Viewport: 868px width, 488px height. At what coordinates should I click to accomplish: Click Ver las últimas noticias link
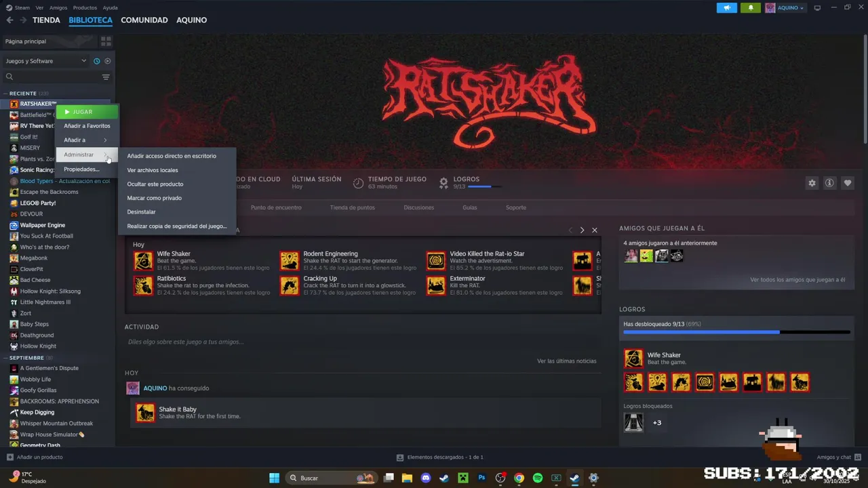567,361
